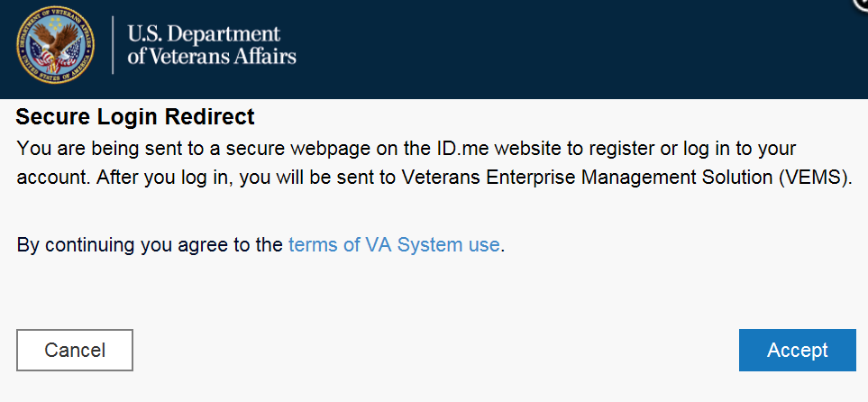Click the Veterans Affairs seal logo
Viewport: 868px width, 402px height.
53,44
